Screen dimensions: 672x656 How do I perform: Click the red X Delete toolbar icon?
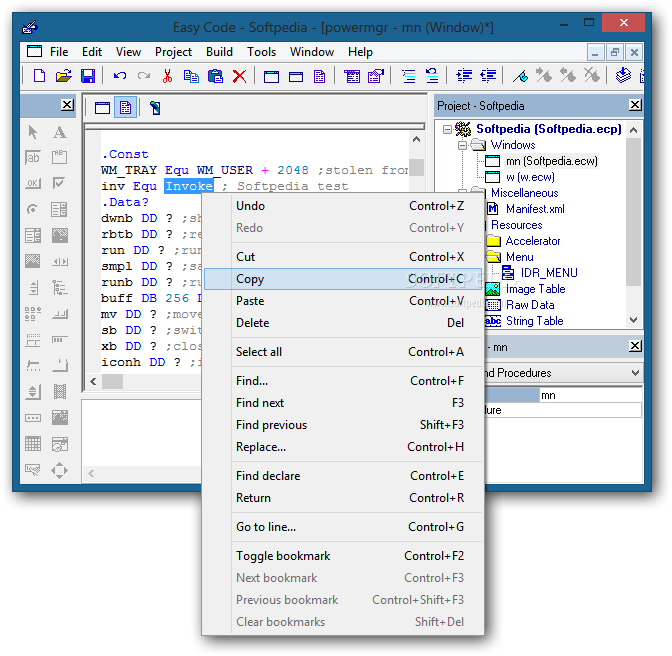coord(239,76)
